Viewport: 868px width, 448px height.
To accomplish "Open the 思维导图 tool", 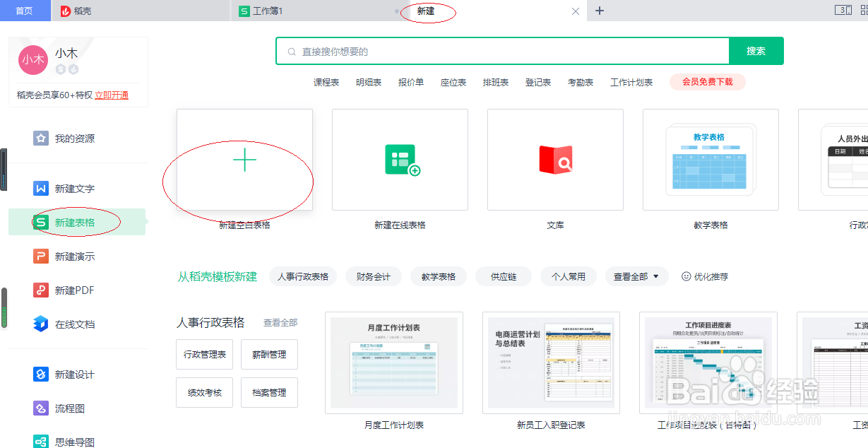I will (x=73, y=441).
